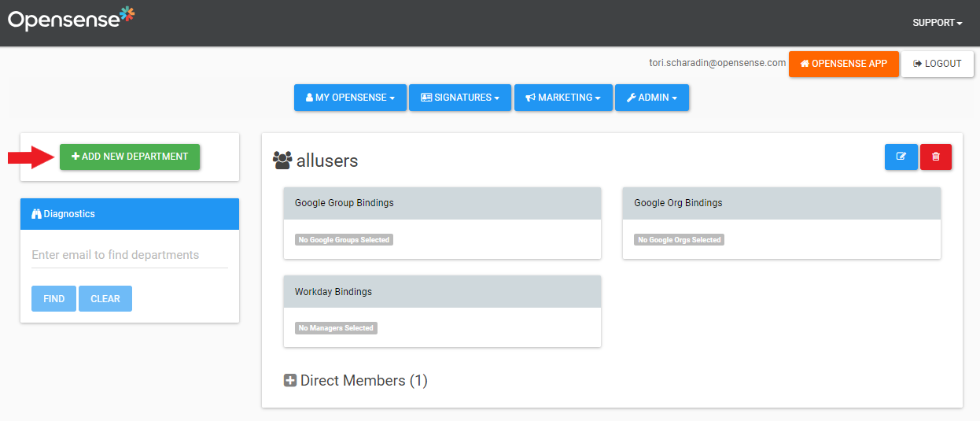980x421 pixels.
Task: Edit the allusers department via pencil icon
Action: [901, 157]
